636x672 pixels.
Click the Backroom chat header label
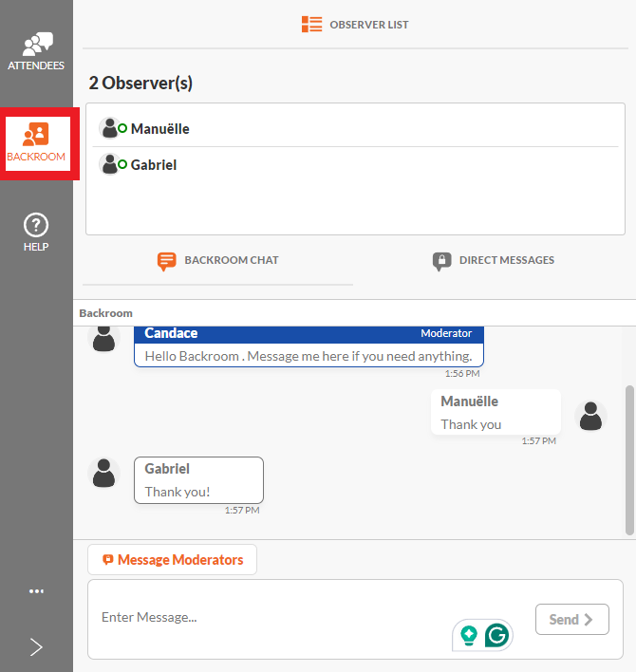(x=106, y=313)
